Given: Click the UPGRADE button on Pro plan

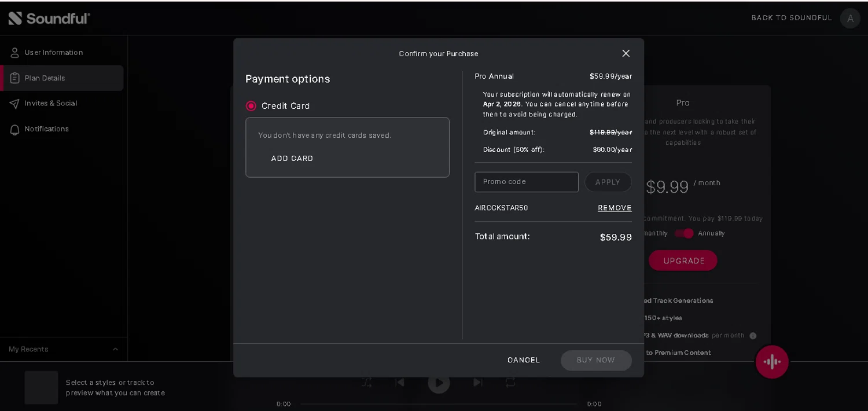Looking at the screenshot, I should click(684, 260).
